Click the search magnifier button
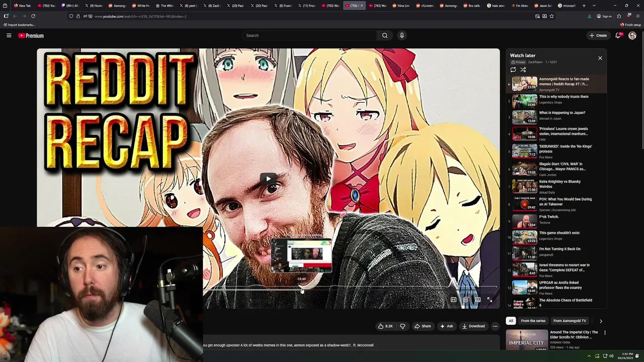This screenshot has height=362, width=644. tap(385, 36)
